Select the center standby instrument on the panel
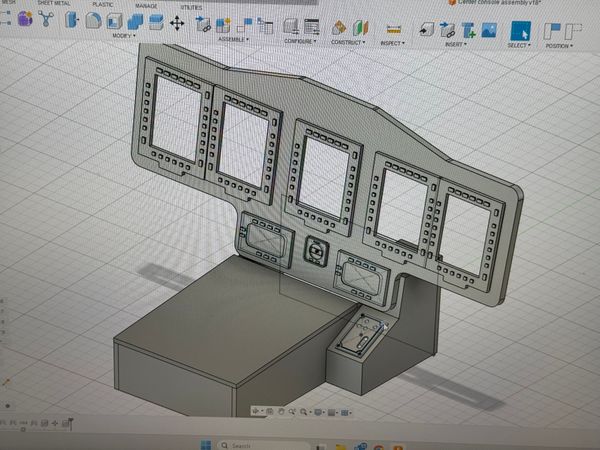Screen dimensions: 600x450 316,251
